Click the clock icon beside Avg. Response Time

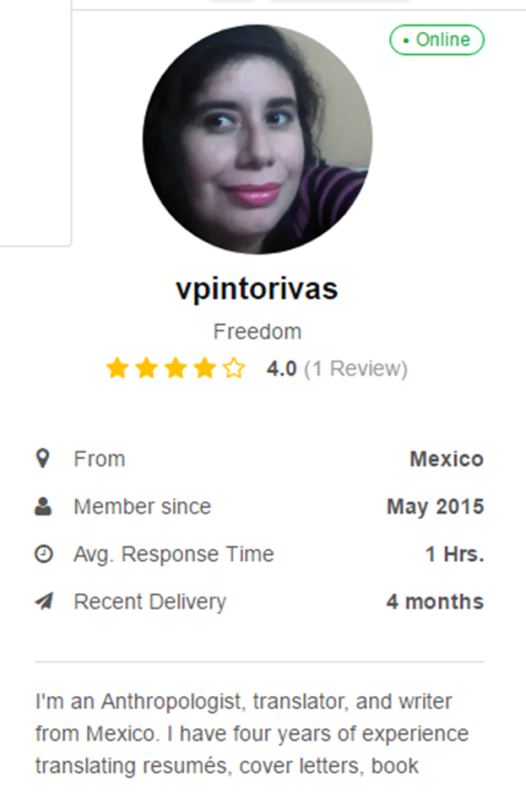click(x=43, y=554)
